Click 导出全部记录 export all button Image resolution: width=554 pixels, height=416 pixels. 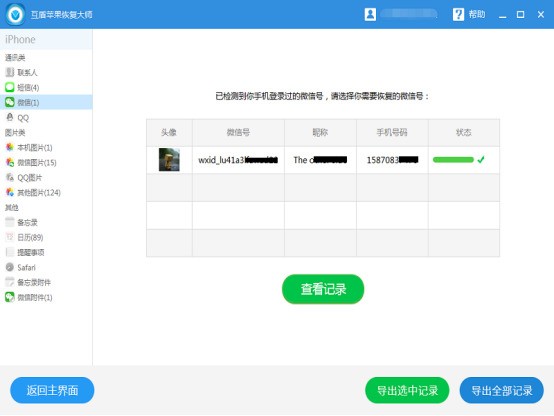click(501, 391)
